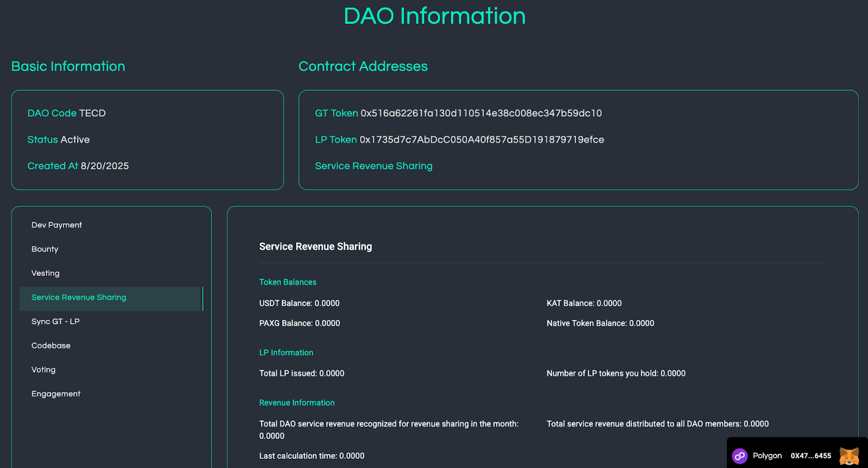Screen dimensions: 868x468
Task: Select highlighted Service Revenue Sharing sidebar item
Action: click(79, 298)
